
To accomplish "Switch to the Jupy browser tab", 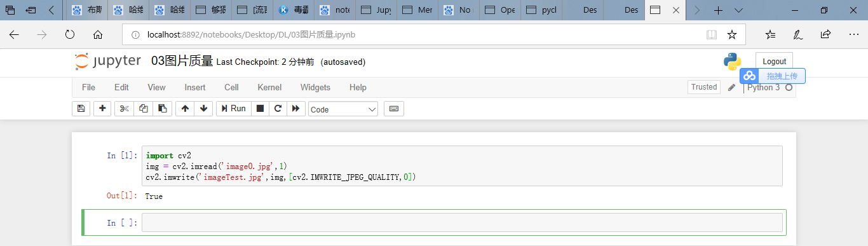I will pos(376,10).
